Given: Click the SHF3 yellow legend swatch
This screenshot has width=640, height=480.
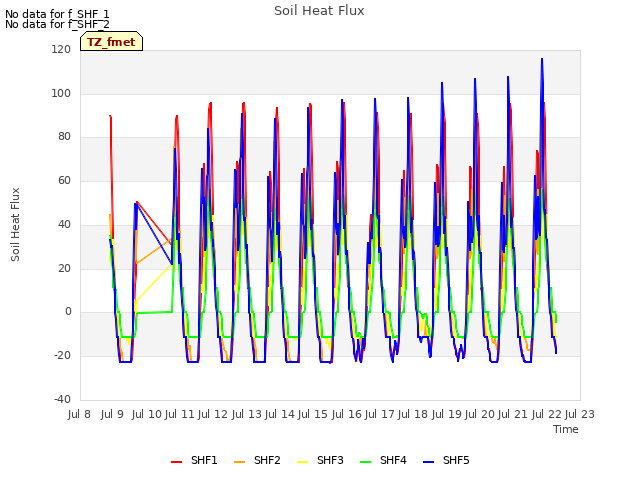Looking at the screenshot, I should (x=302, y=462).
